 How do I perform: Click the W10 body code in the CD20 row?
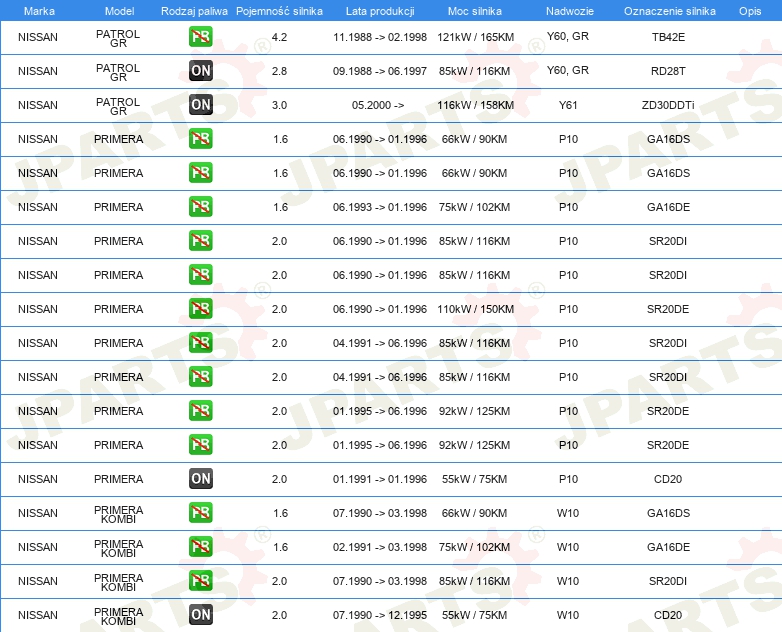click(568, 615)
